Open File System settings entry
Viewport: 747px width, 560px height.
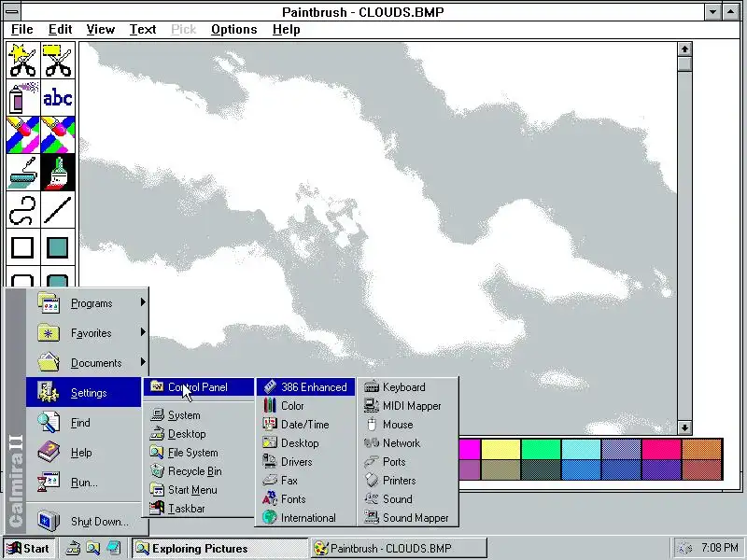point(199,453)
